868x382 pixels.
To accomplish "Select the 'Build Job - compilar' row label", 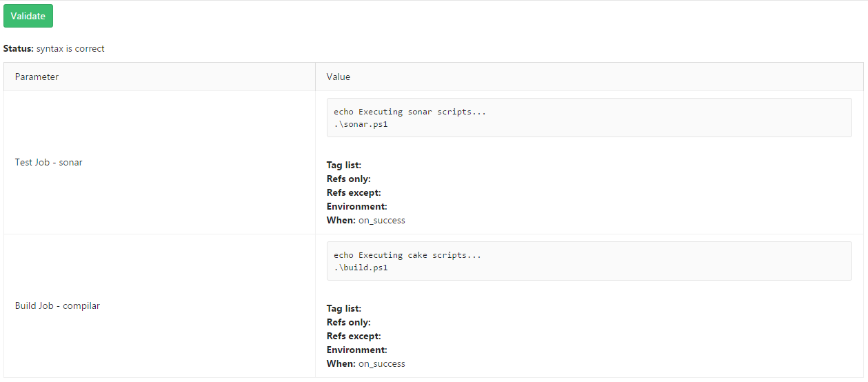I will (57, 305).
